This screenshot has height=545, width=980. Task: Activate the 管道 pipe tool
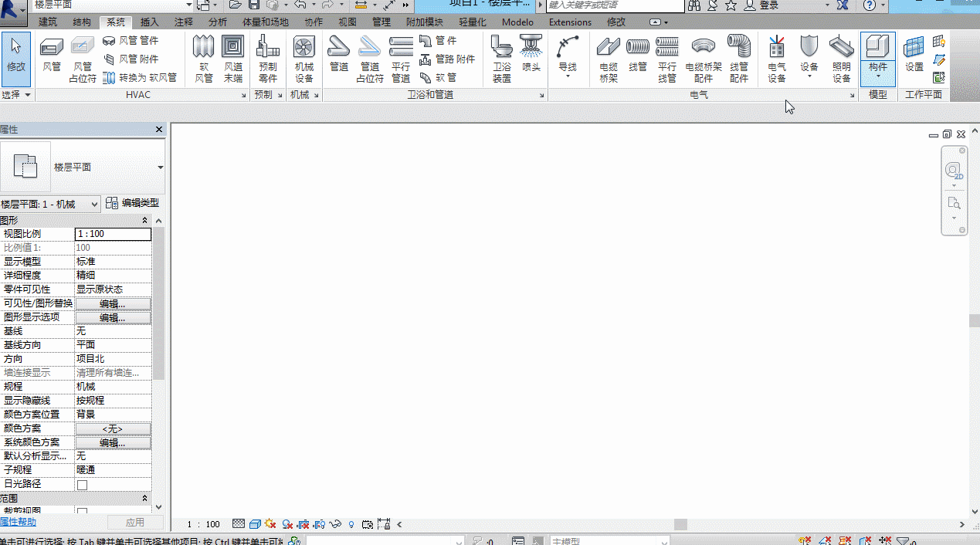[x=339, y=56]
